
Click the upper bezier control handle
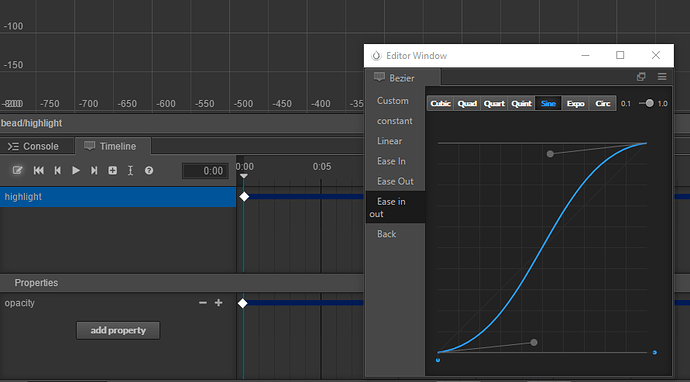(550, 154)
